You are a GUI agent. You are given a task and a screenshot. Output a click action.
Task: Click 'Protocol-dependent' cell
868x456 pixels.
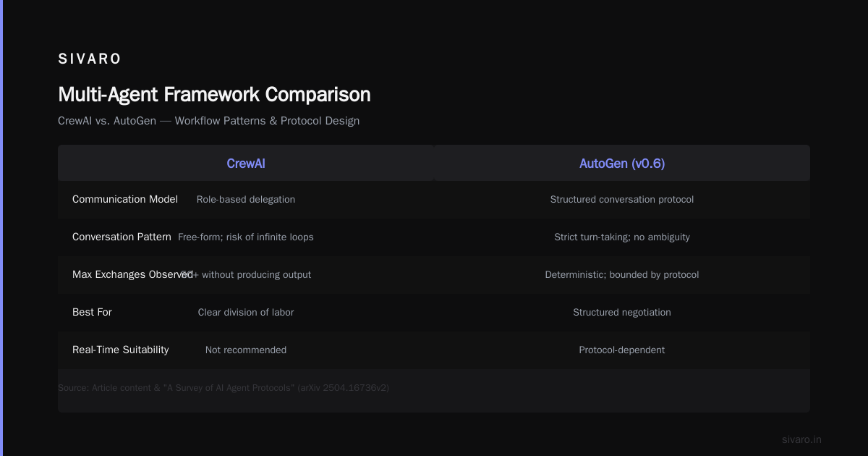(622, 350)
